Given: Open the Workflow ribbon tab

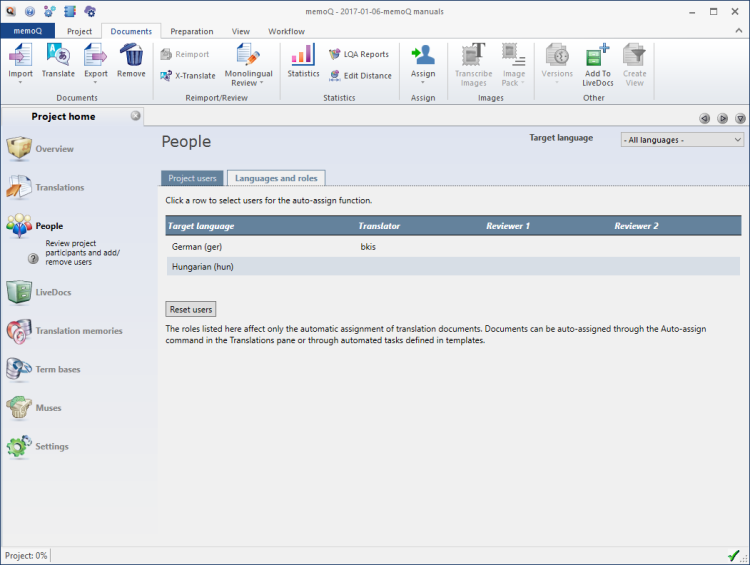Looking at the screenshot, I should [x=286, y=31].
